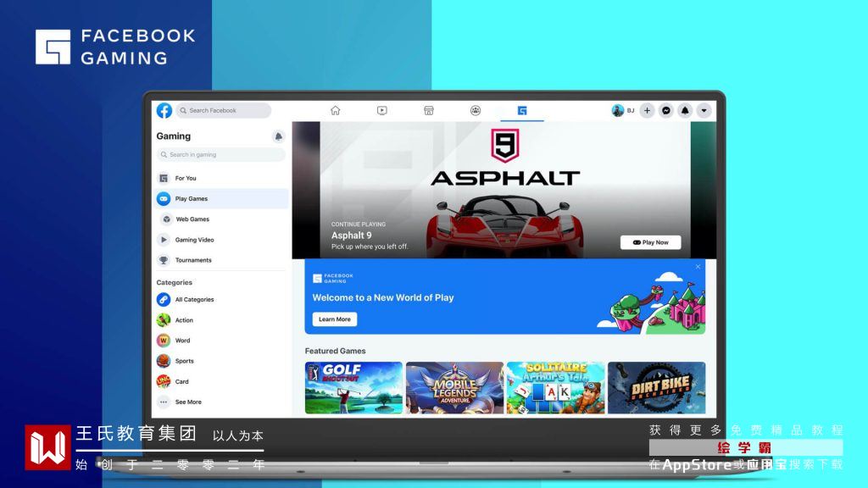Open Tournaments in sidebar
Image resolution: width=868 pixels, height=488 pixels.
point(221,260)
